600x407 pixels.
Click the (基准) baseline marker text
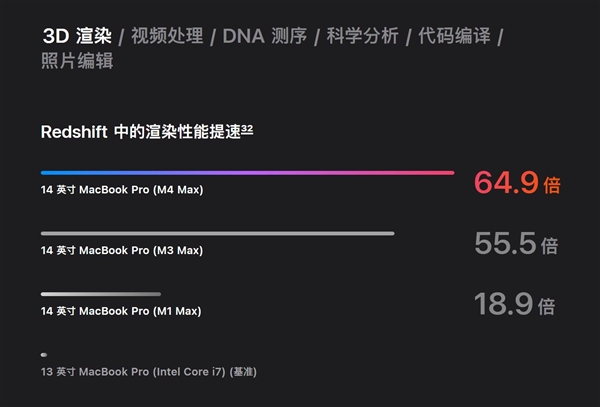point(243,371)
